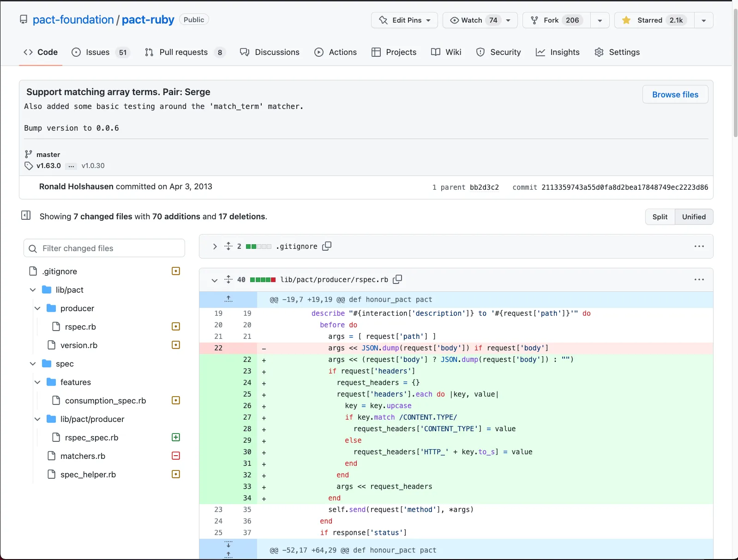738x560 pixels.
Task: Open the Discussions tab
Action: click(270, 52)
